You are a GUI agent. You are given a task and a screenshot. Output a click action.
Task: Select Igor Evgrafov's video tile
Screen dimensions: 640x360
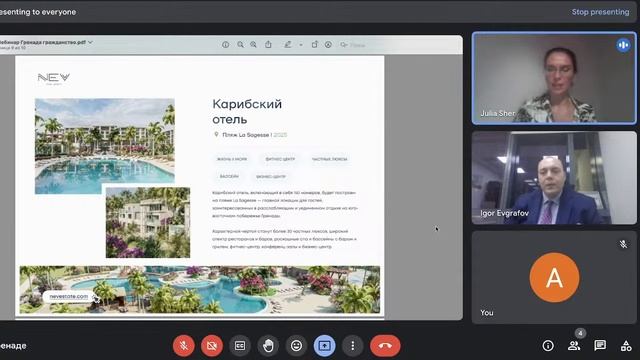coord(554,178)
